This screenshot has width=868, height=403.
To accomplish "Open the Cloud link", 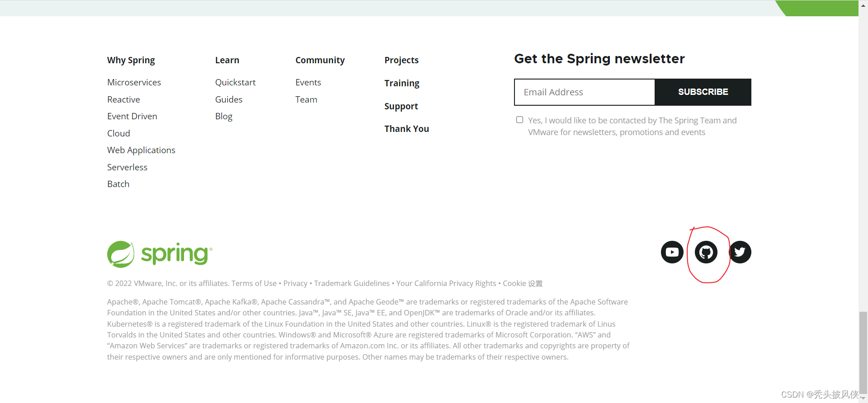I will coord(118,133).
